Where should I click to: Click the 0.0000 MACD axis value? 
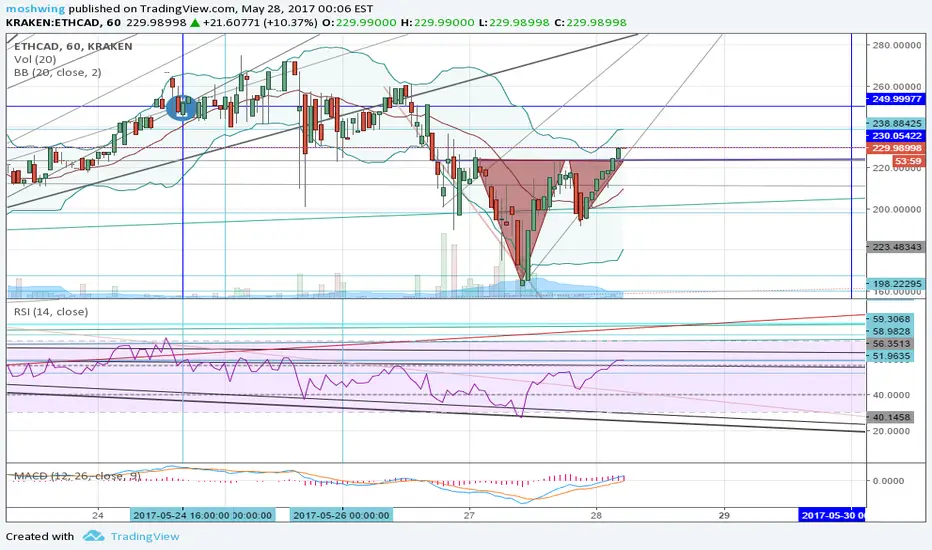point(888,480)
